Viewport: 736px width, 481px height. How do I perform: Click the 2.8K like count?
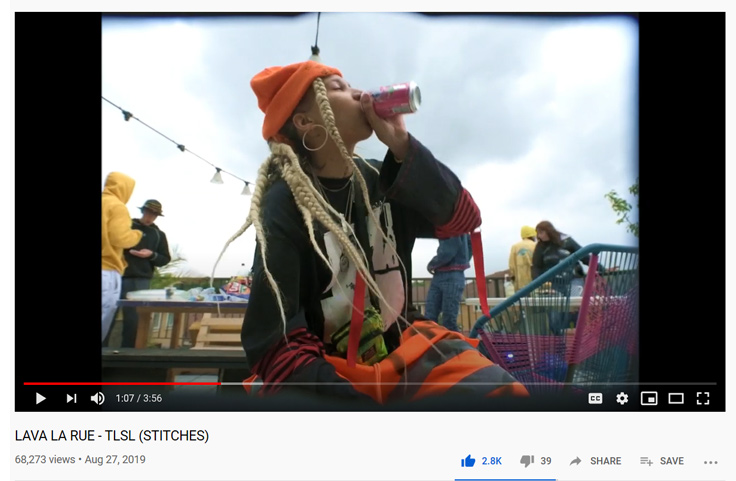point(491,461)
